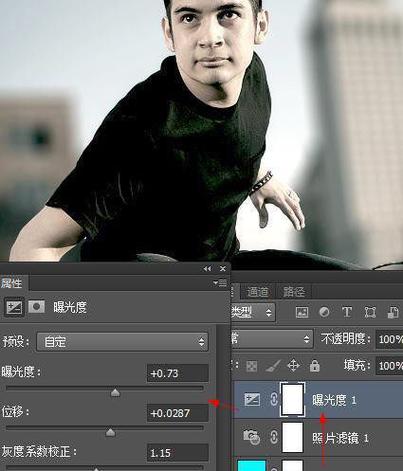Click the shape layer filter icon
The height and width of the screenshot is (471, 403).
370,312
